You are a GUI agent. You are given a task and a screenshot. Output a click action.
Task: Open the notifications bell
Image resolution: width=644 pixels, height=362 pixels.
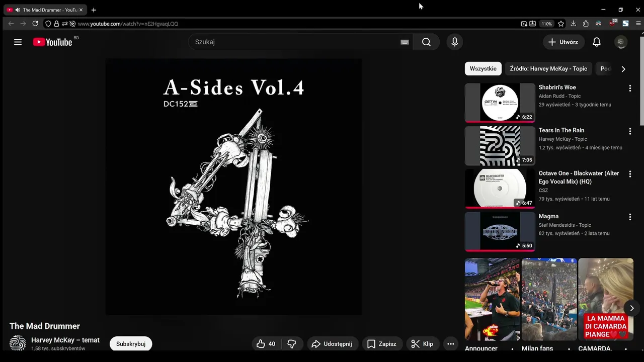coord(597,42)
